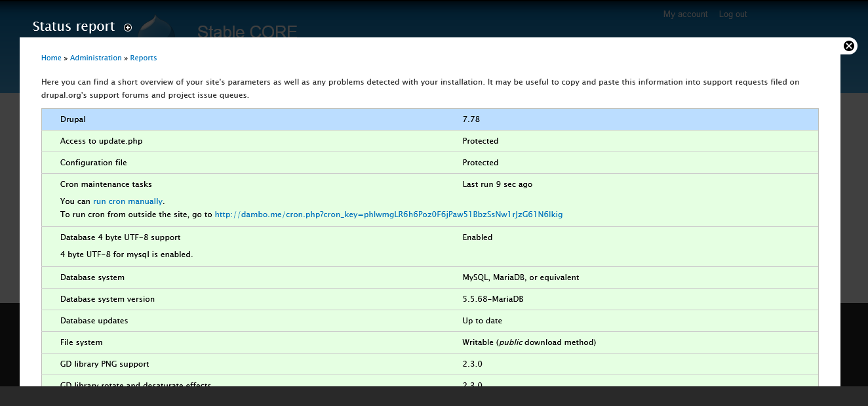Click the add-to-shortcuts plus icon beside Status report
Image resolution: width=868 pixels, height=406 pixels.
128,28
